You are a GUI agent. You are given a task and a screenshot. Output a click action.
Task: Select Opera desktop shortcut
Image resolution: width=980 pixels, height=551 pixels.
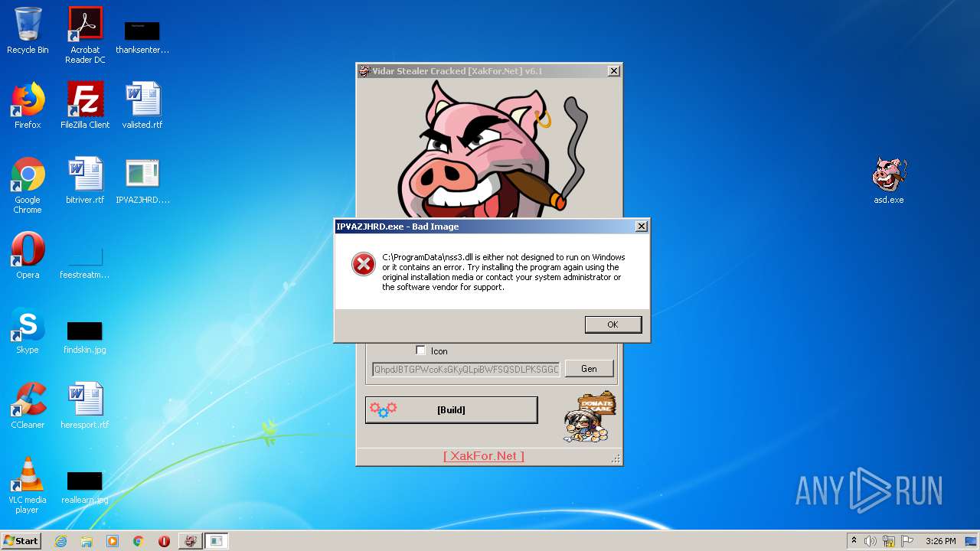pyautogui.click(x=28, y=256)
